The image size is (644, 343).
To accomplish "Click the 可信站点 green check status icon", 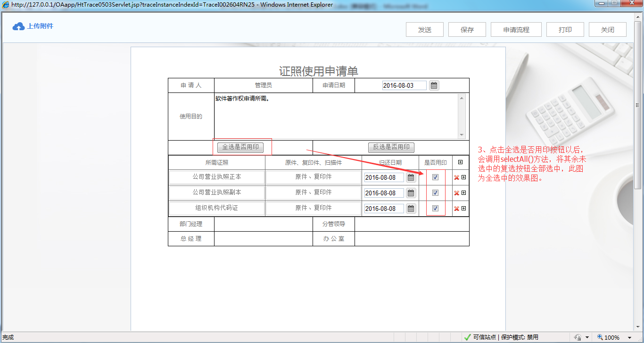I will tap(468, 337).
